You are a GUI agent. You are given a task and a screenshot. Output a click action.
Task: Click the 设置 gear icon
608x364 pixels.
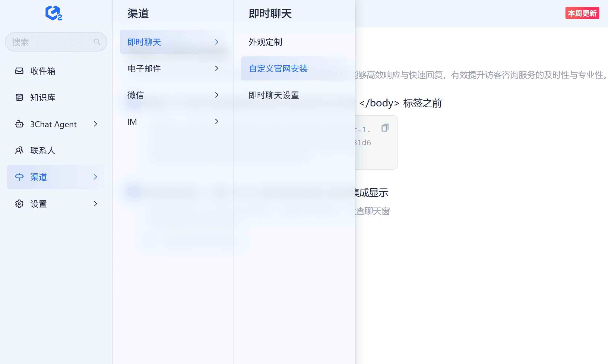pos(19,204)
